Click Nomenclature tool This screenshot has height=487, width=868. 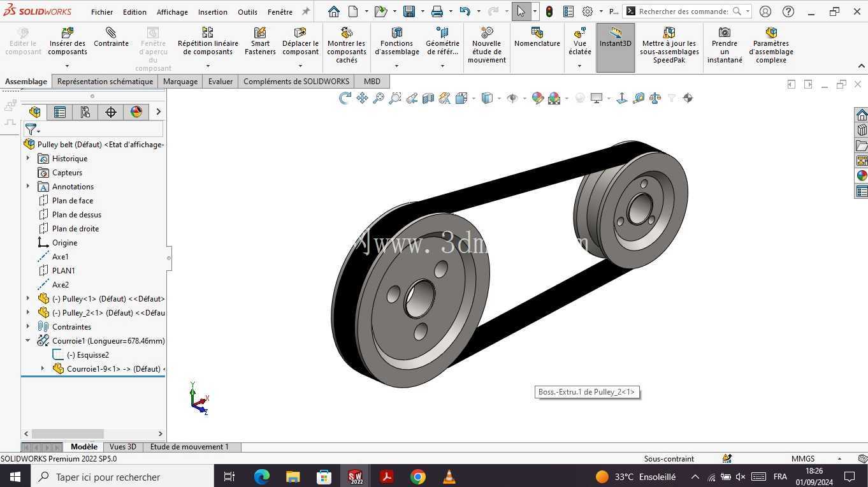[537, 37]
